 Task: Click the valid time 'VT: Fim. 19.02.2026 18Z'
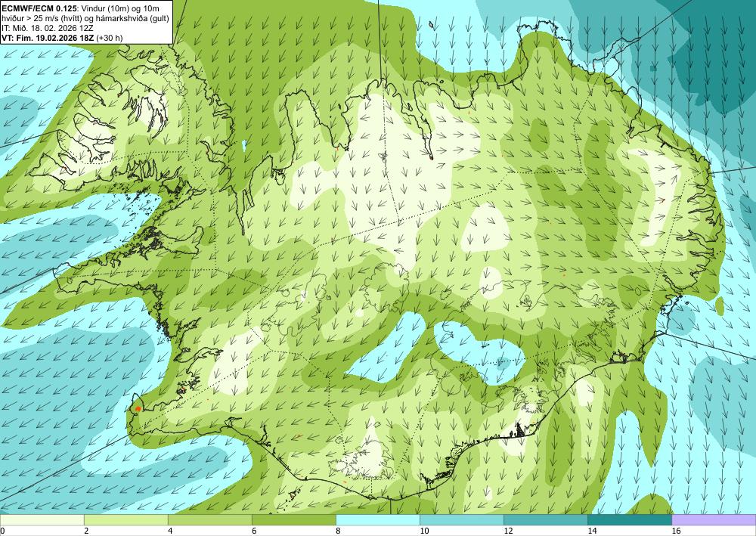48,38
